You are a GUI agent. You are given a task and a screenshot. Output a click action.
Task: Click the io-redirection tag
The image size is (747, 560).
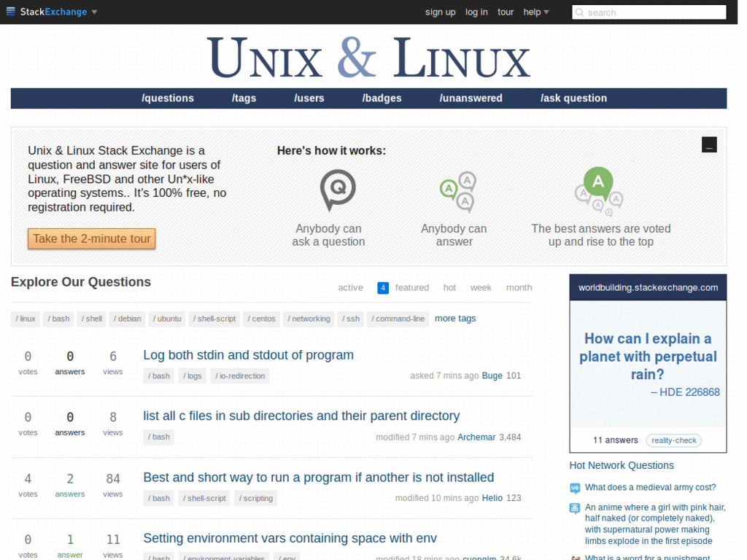[x=240, y=376]
